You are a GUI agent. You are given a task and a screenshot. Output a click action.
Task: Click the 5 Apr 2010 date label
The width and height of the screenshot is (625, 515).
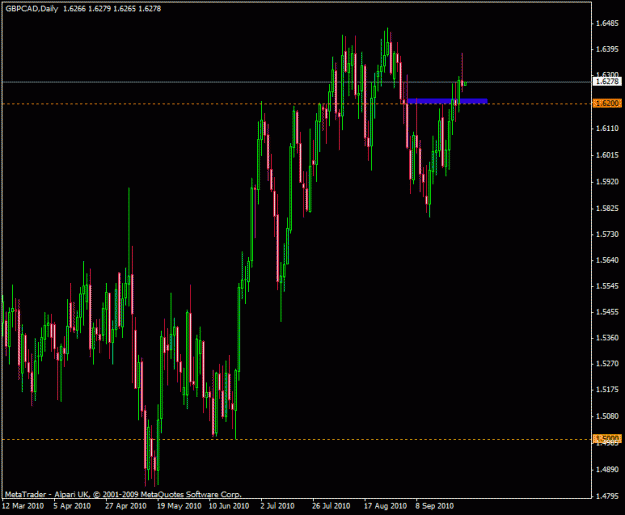[x=72, y=506]
